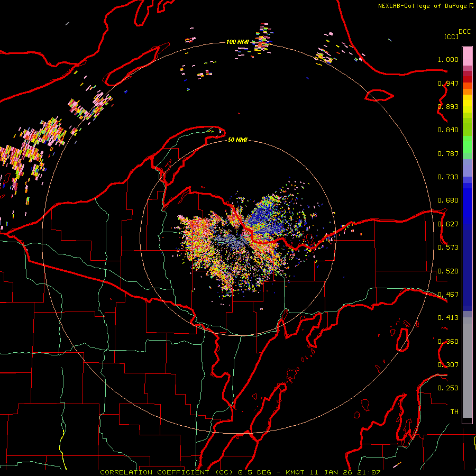Click the 0.520 legend value
This screenshot has width=476, height=476.
448,271
